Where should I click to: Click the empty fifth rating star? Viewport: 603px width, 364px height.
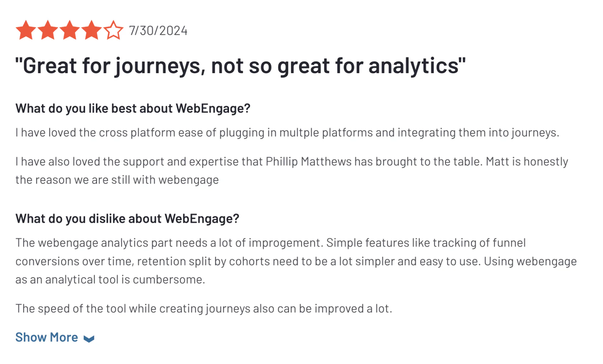point(113,30)
